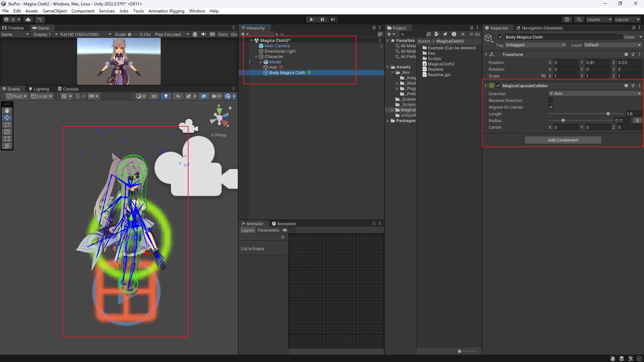Click the S radius mode button

638,121
